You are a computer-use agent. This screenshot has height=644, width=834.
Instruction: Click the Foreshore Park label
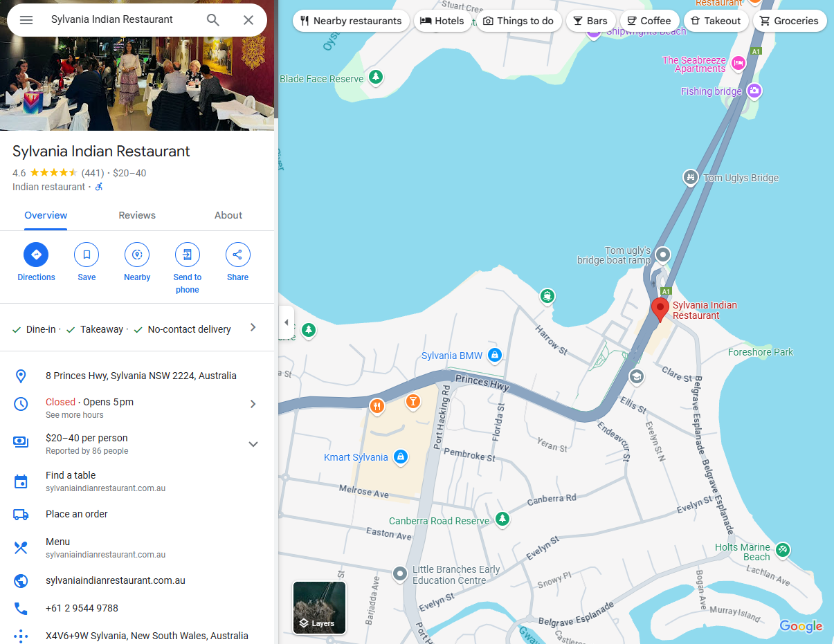point(761,352)
